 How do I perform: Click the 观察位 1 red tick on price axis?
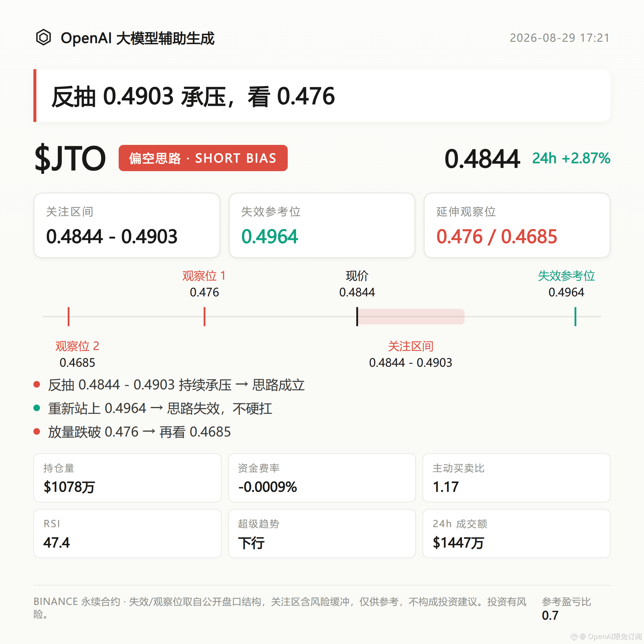click(204, 316)
